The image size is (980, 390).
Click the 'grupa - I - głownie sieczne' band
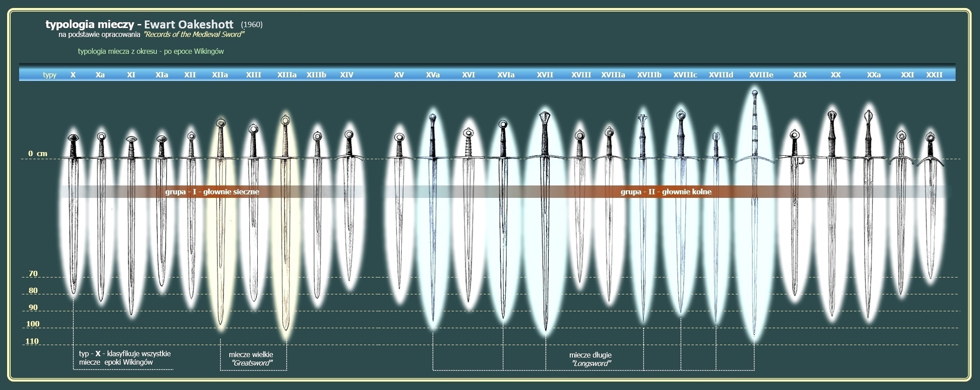212,192
